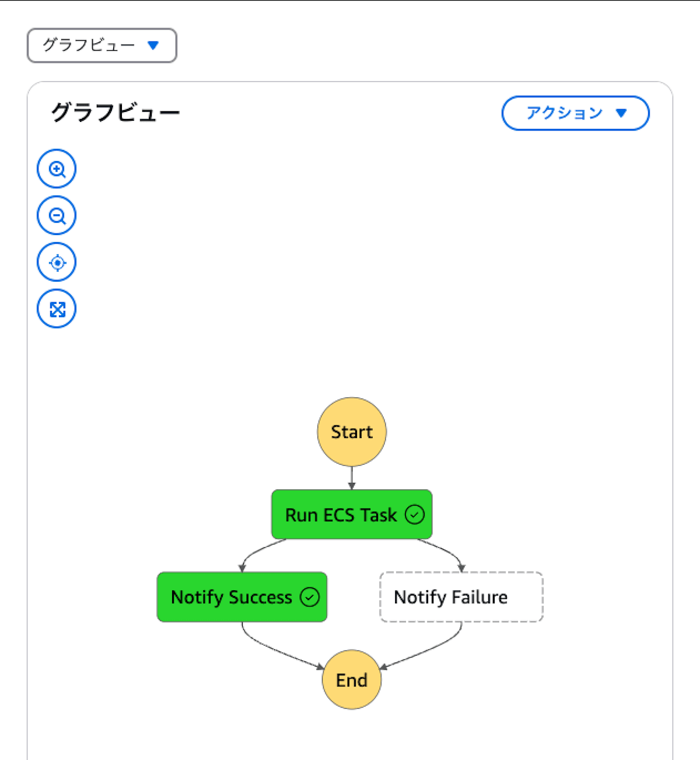Click the green checkmark on Run ECS Task
The height and width of the screenshot is (760, 700).
point(415,514)
